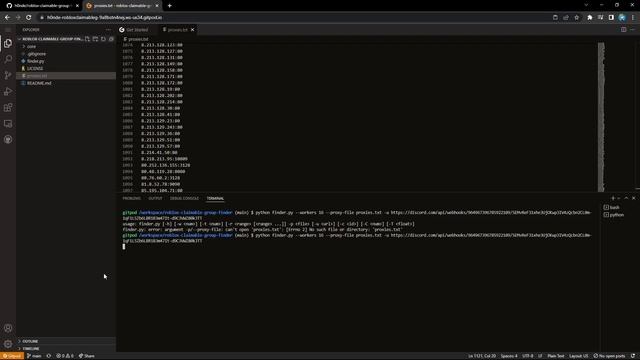640x360 pixels.
Task: Switch to the OUTPUT panel tab
Action: click(x=155, y=198)
